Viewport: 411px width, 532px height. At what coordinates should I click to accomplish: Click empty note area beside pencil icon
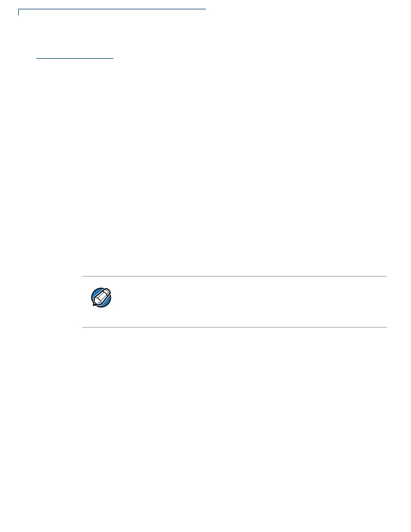click(x=248, y=302)
